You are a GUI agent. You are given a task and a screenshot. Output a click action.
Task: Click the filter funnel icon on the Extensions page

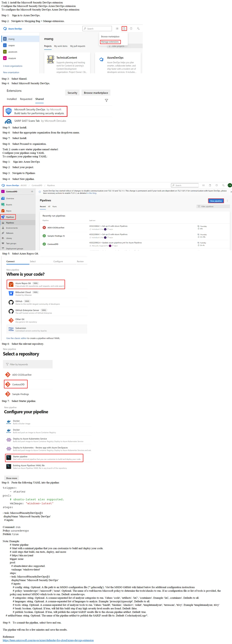(106, 100)
